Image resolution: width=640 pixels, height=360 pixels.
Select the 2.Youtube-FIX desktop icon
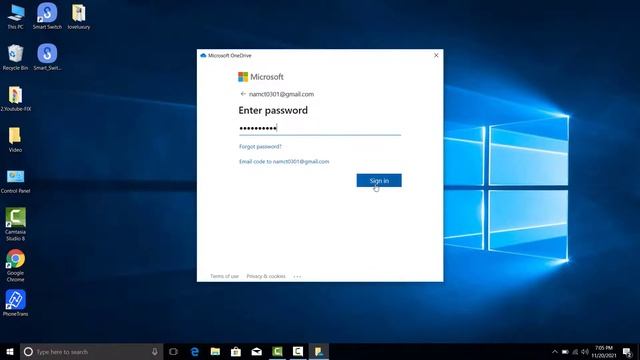pos(16,98)
